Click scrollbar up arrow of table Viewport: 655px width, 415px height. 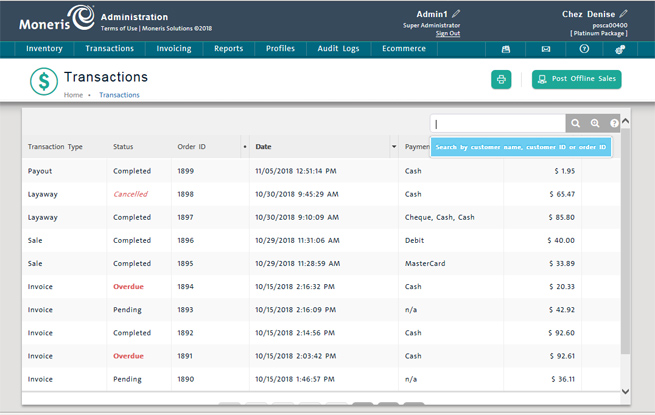(625, 121)
